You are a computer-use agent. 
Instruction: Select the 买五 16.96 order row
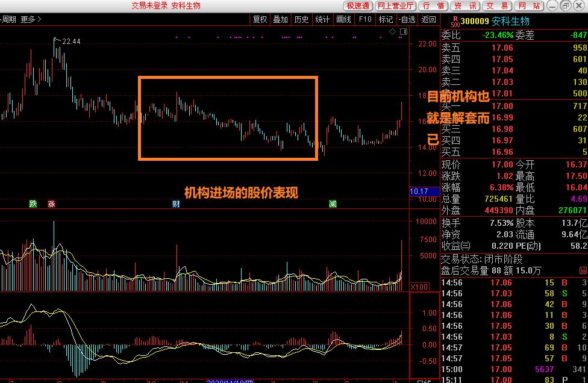[514, 152]
